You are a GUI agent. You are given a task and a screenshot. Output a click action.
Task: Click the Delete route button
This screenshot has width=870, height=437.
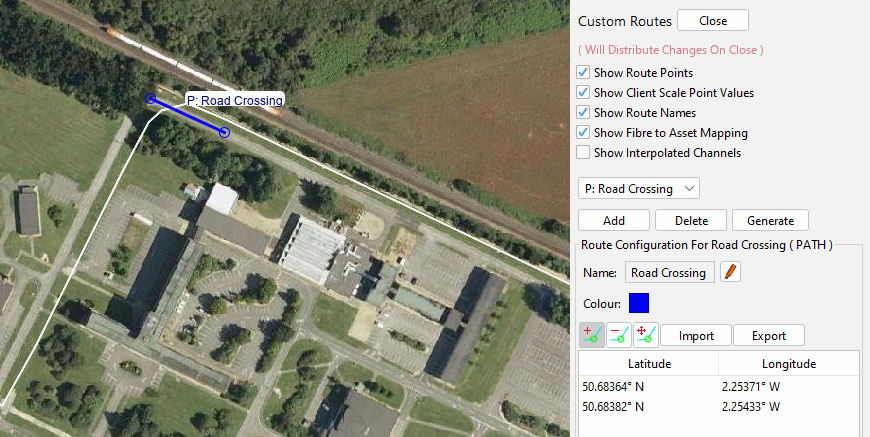(x=690, y=221)
